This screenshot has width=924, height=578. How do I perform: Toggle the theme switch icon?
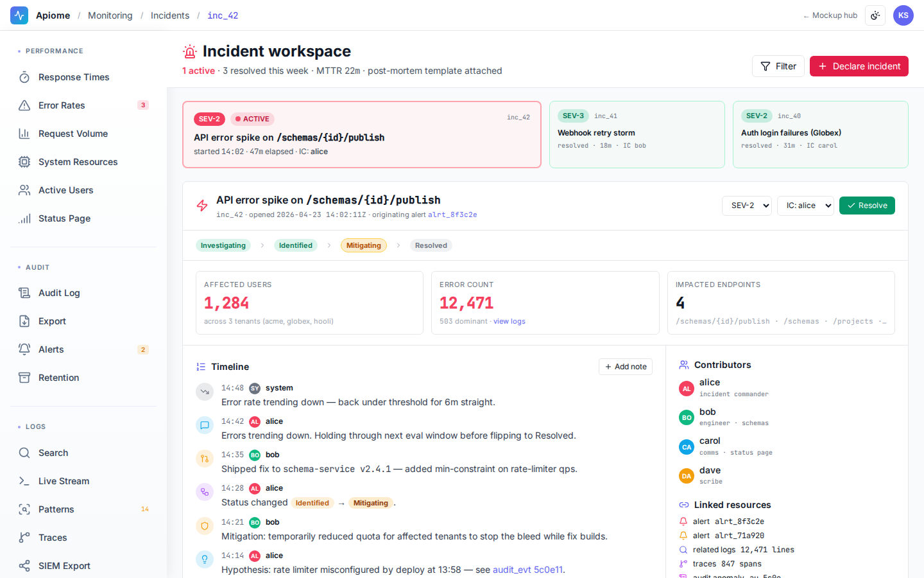875,15
